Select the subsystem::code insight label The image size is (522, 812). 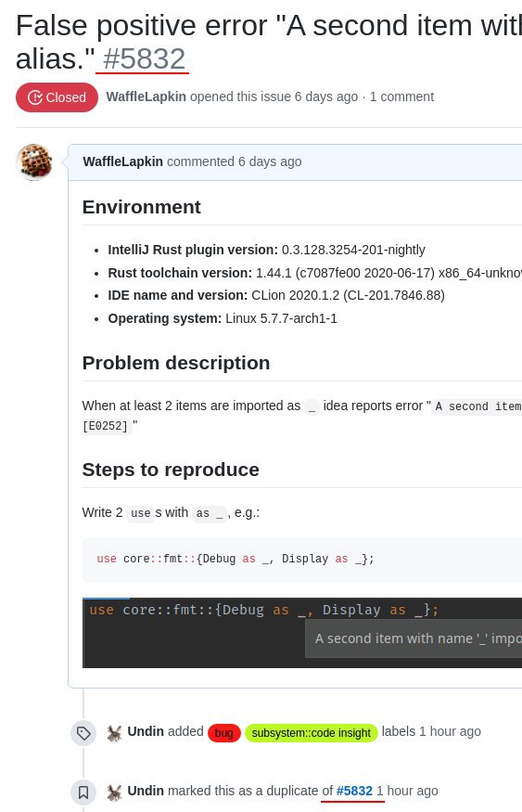(x=311, y=733)
